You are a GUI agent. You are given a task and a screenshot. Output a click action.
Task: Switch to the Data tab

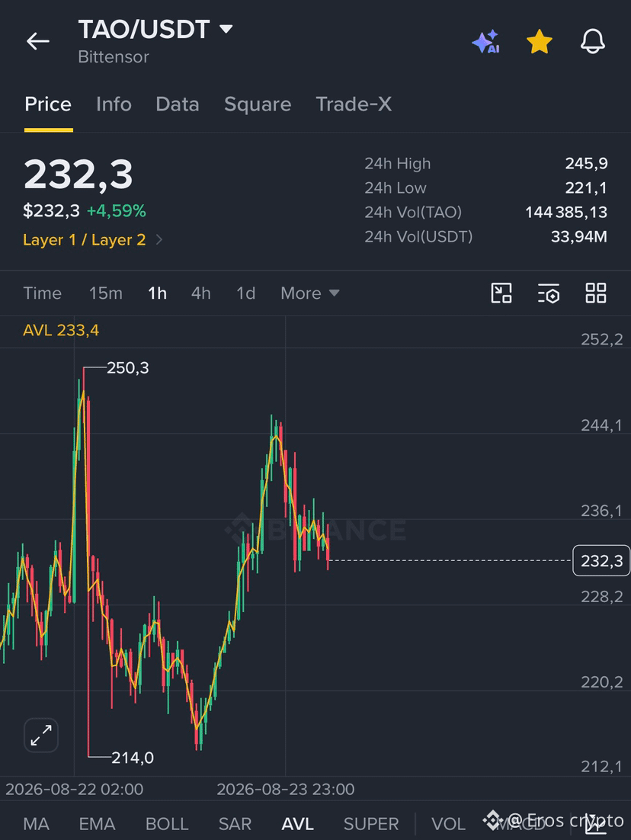click(x=178, y=104)
